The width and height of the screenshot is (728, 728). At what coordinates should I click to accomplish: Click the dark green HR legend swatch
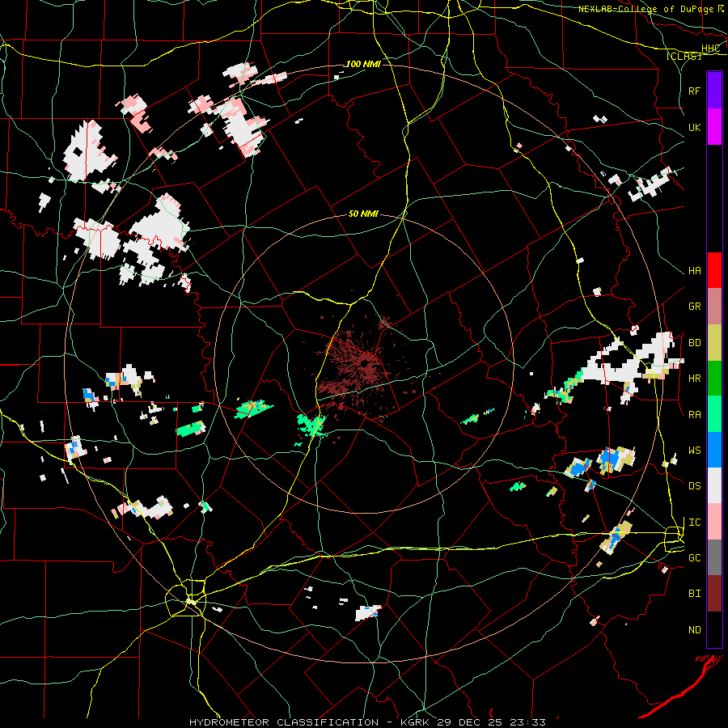[x=714, y=379]
